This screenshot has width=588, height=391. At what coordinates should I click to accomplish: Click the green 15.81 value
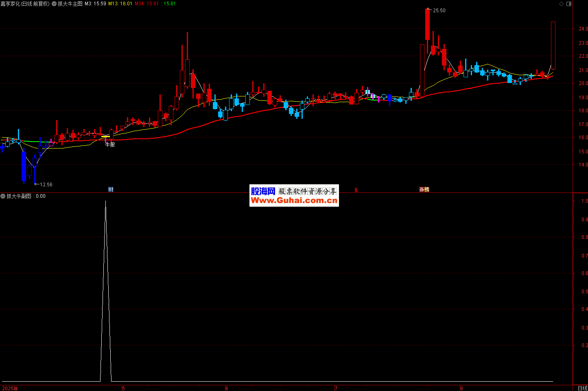pyautogui.click(x=169, y=4)
